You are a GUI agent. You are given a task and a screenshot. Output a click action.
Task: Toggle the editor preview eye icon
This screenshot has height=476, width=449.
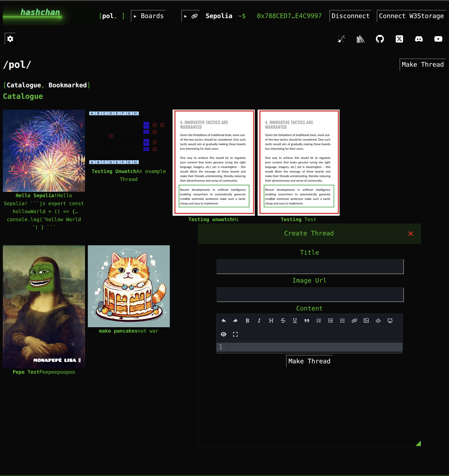224,334
